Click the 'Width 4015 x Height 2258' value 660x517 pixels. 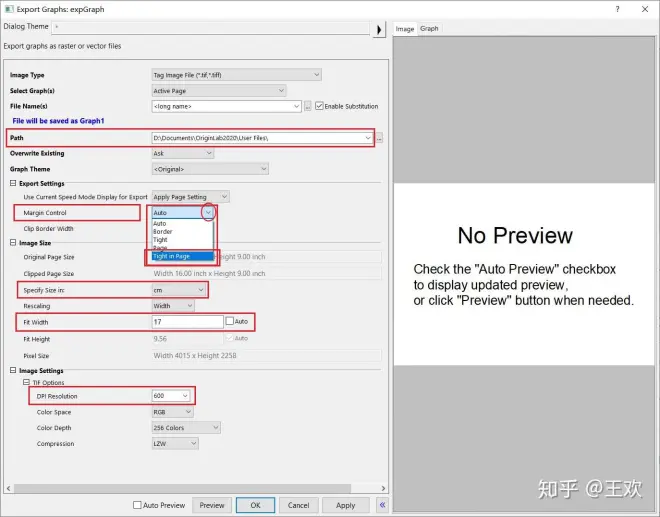pyautogui.click(x=195, y=356)
